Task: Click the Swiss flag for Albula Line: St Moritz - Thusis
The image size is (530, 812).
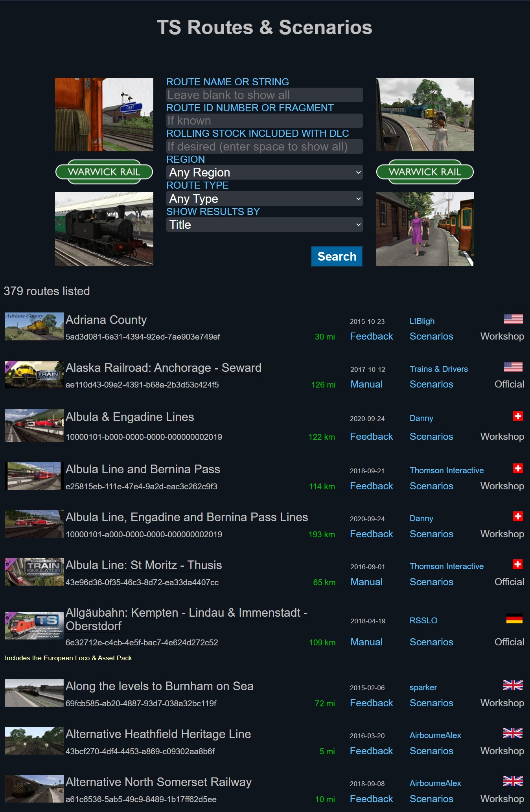Action: pyautogui.click(x=518, y=564)
